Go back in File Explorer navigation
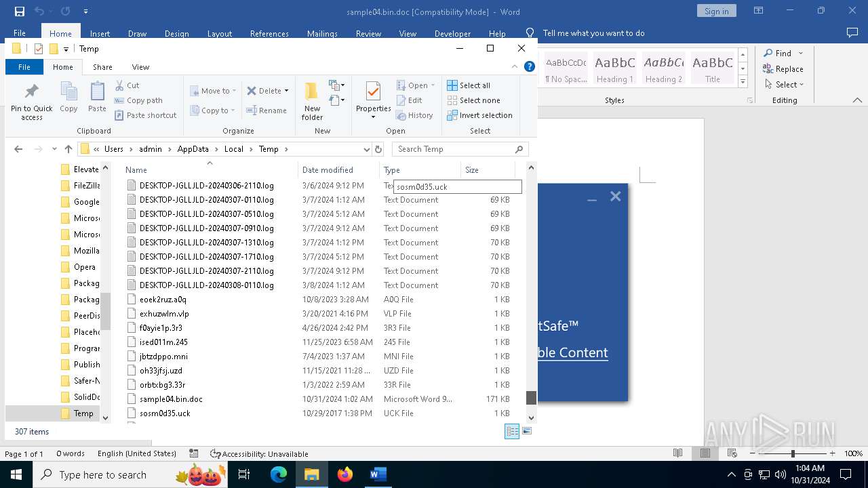 18,149
